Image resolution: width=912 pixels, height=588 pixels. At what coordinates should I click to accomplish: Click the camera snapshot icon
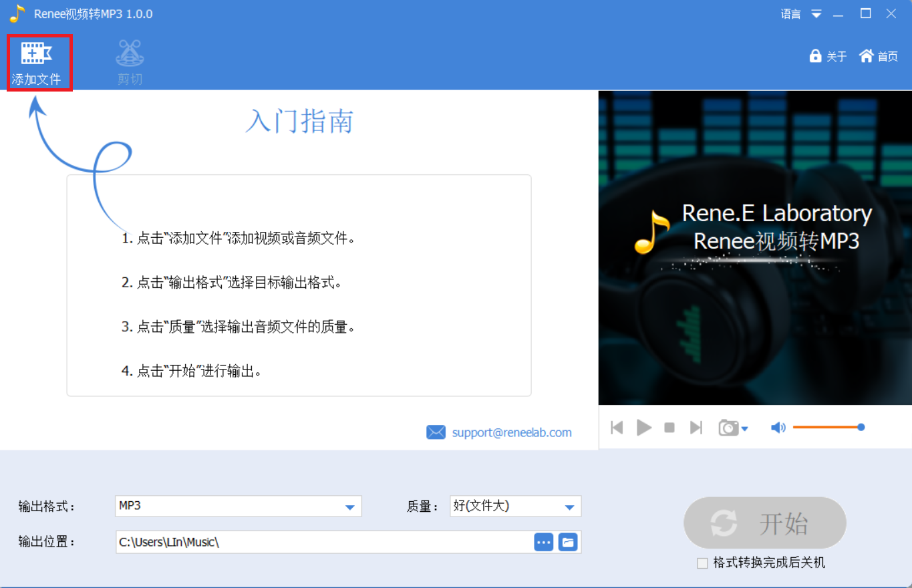coord(728,428)
